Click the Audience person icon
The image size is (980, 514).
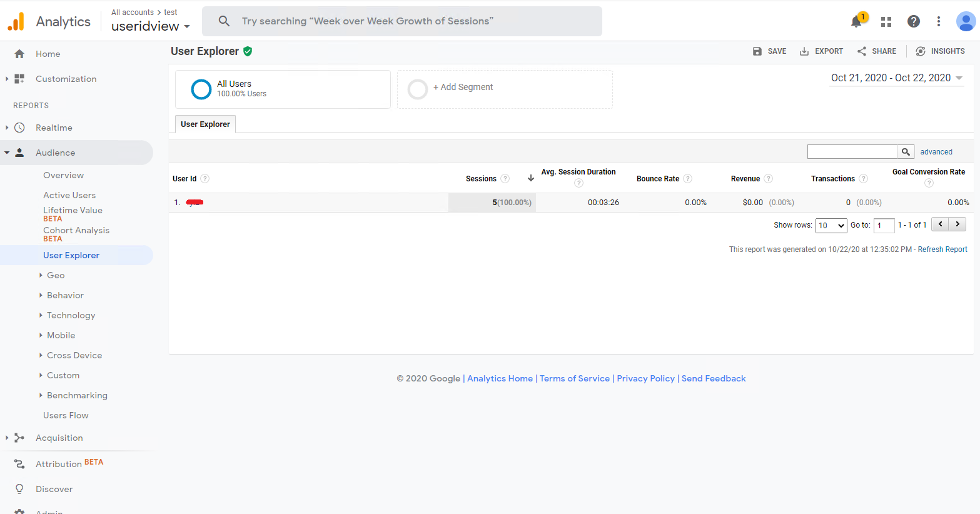point(19,153)
